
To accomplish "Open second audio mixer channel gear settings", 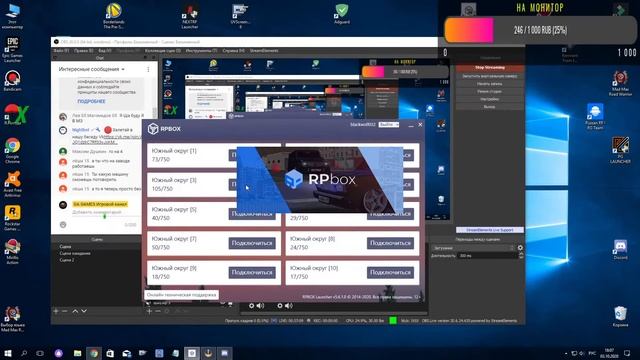I will [280, 306].
